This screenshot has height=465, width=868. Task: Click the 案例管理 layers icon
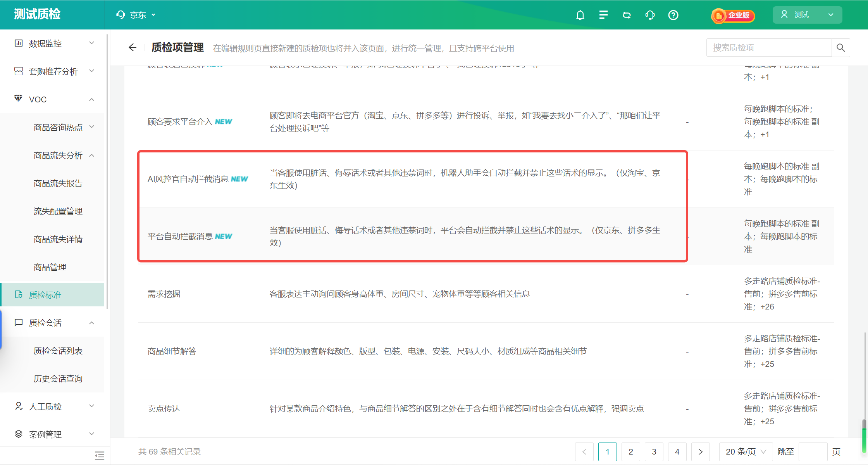[x=19, y=434]
